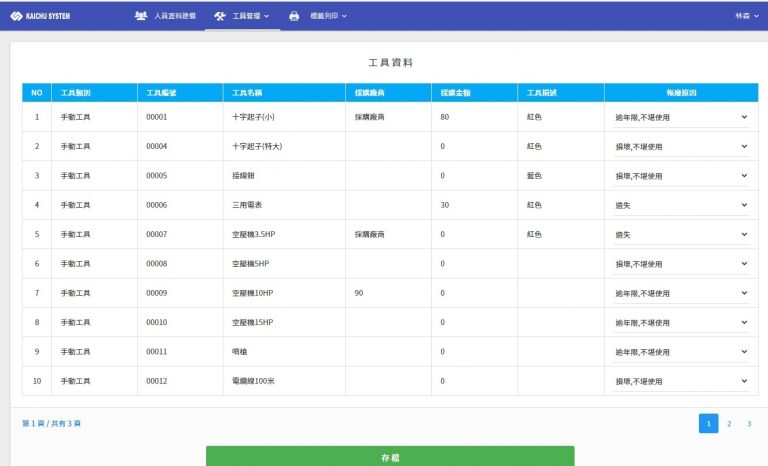This screenshot has height=466, width=768.
Task: Open personnel data via the people icon
Action: point(141,16)
